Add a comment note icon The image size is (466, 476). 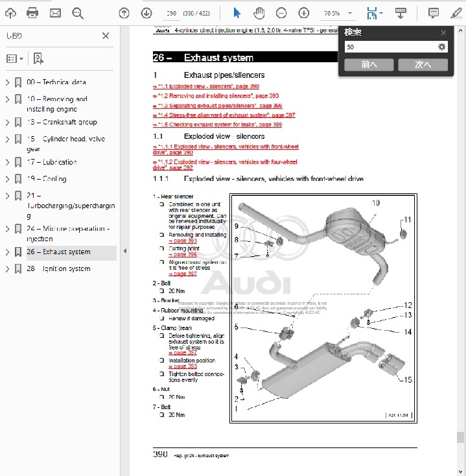click(433, 14)
